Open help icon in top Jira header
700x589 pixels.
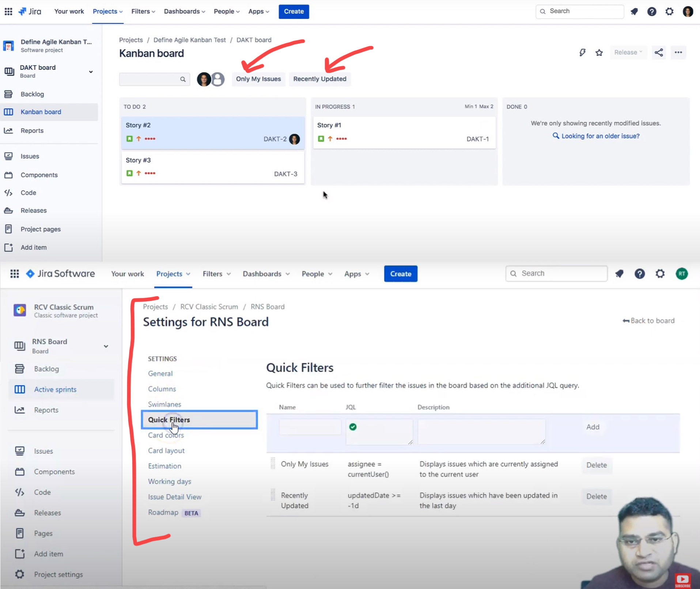pos(652,11)
